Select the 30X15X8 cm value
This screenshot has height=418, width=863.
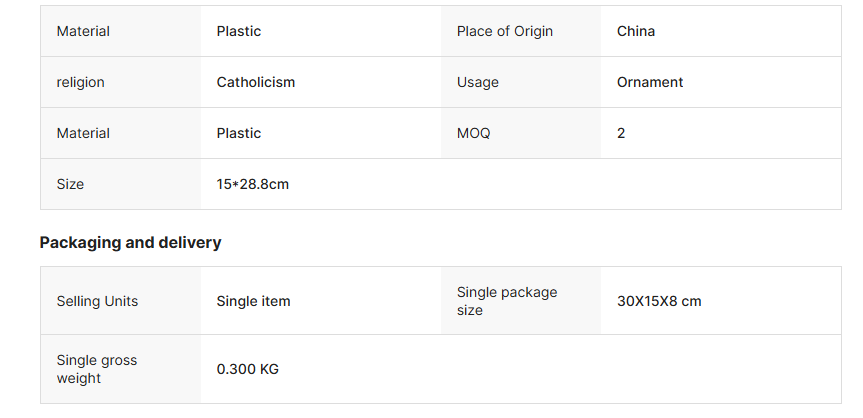(x=659, y=301)
